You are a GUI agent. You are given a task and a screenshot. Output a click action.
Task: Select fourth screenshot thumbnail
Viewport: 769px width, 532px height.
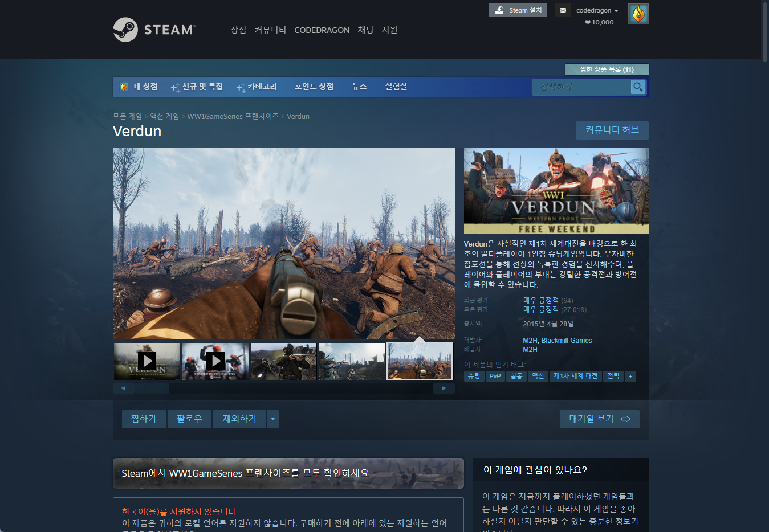[352, 361]
